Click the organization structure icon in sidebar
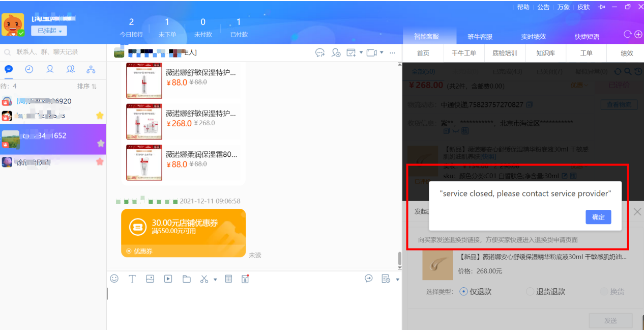This screenshot has height=330, width=644. (91, 69)
